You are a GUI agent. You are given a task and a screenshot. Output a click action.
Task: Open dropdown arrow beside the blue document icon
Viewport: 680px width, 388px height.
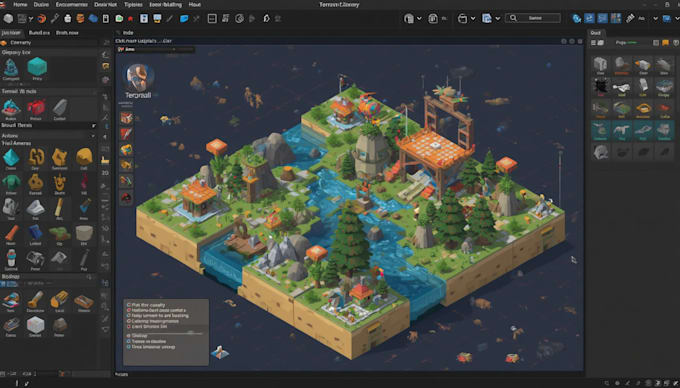pyautogui.click(x=498, y=19)
